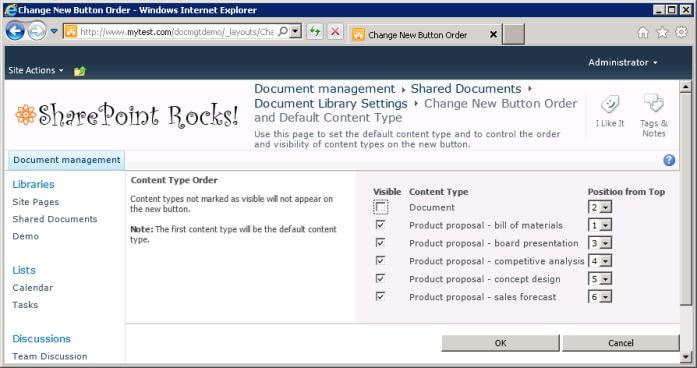Click the Home icon in the browser
Screen dimensions: 697x368
click(643, 32)
